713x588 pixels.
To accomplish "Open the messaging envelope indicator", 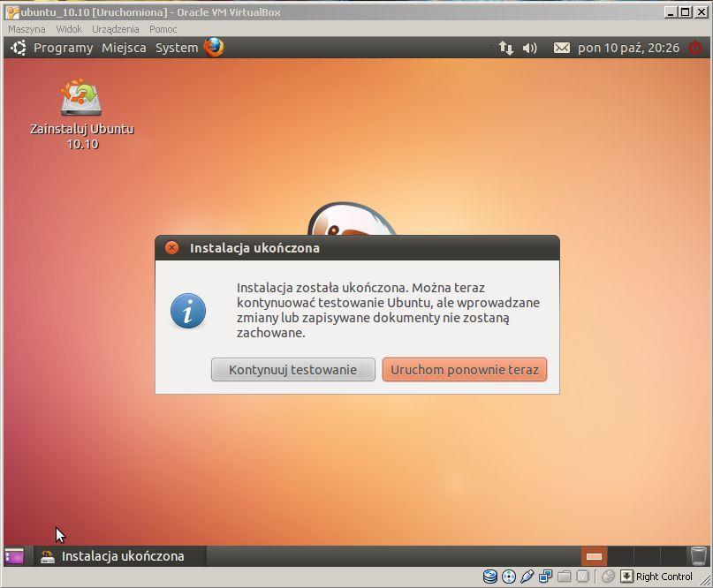I will (x=562, y=48).
